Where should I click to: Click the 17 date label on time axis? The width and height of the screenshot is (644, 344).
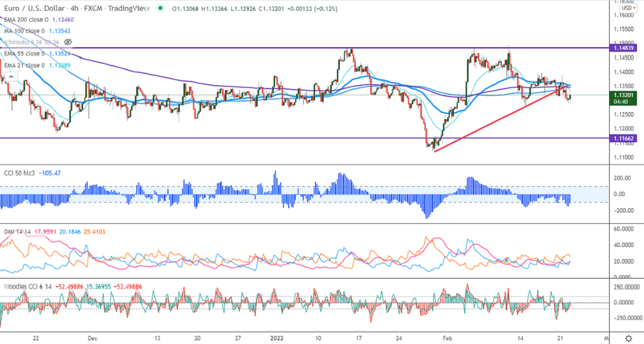[360, 338]
